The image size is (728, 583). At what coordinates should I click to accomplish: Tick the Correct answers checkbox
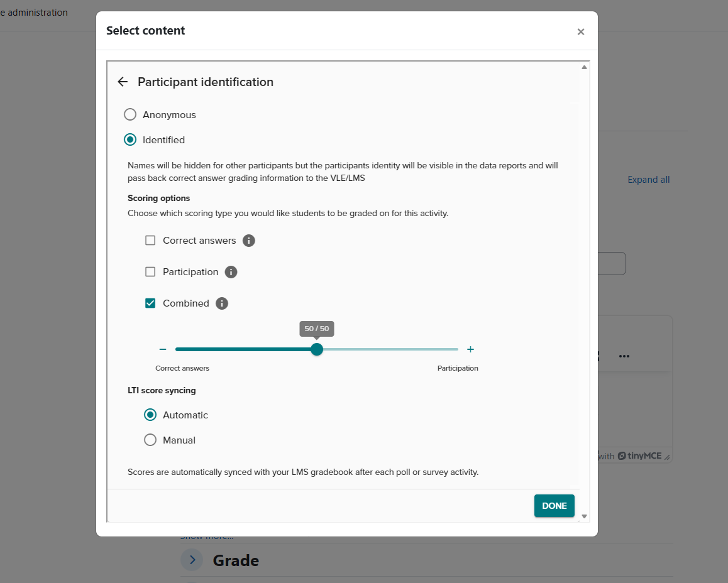[x=150, y=240]
